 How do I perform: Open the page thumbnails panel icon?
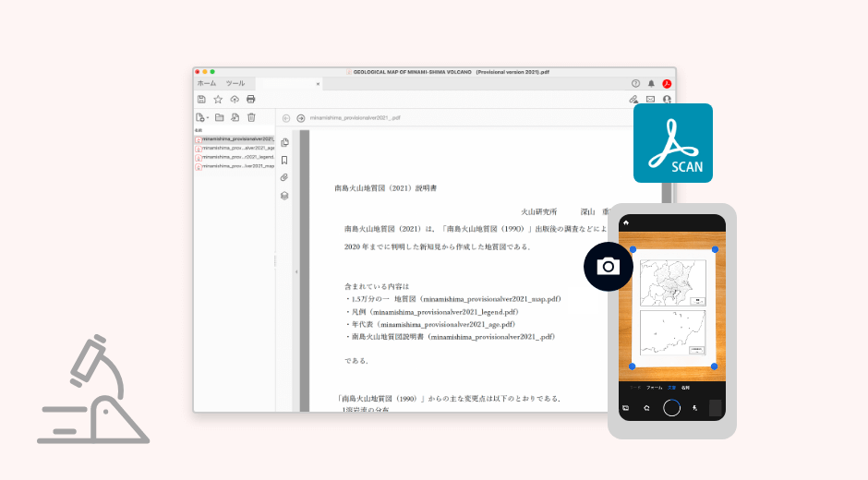[x=284, y=142]
